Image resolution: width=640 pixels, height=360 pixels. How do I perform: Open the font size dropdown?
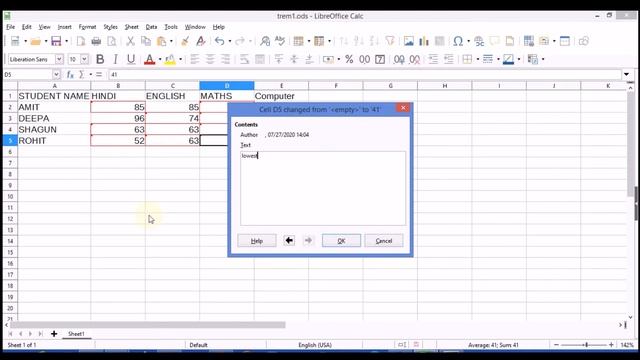click(x=84, y=59)
